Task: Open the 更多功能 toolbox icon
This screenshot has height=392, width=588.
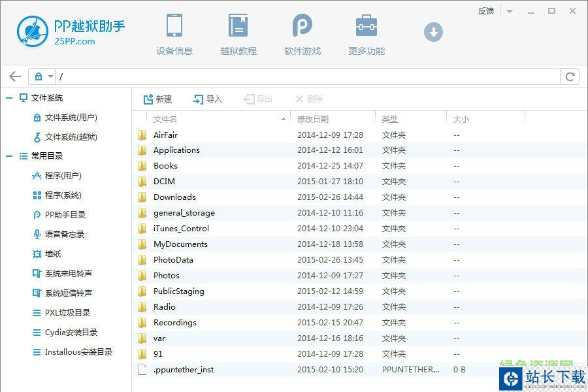Action: [x=366, y=27]
